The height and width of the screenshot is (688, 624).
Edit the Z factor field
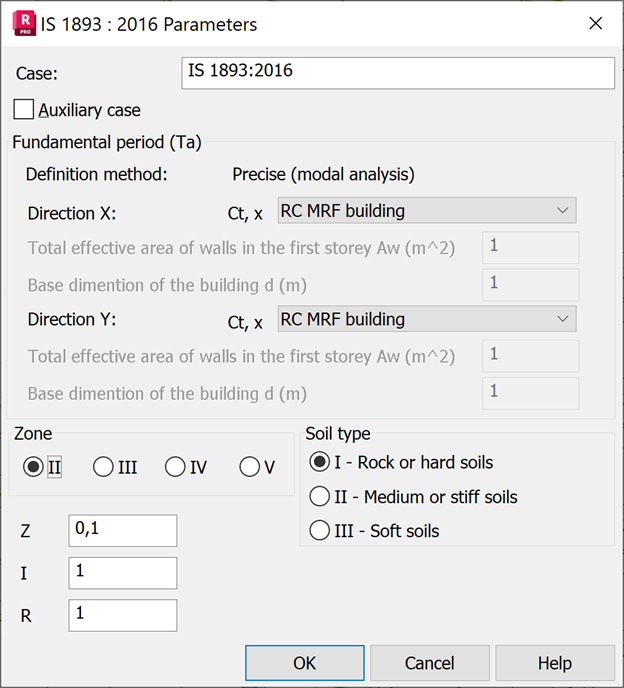(122, 530)
